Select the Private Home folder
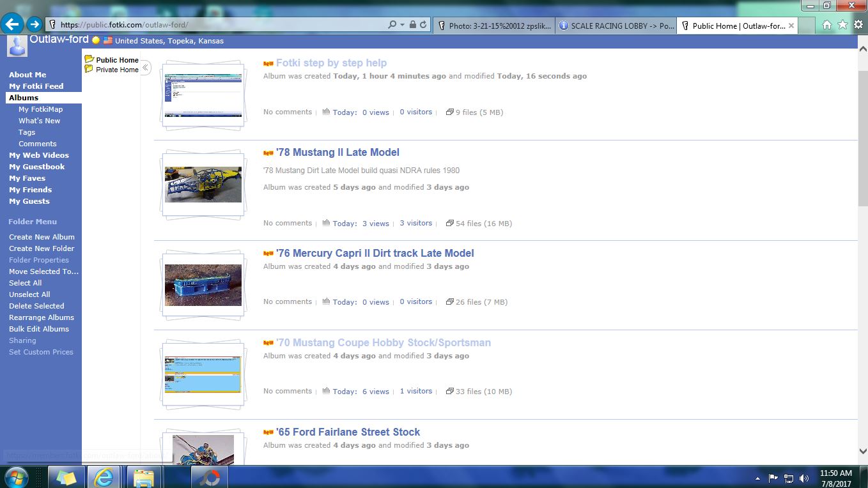 coord(116,70)
